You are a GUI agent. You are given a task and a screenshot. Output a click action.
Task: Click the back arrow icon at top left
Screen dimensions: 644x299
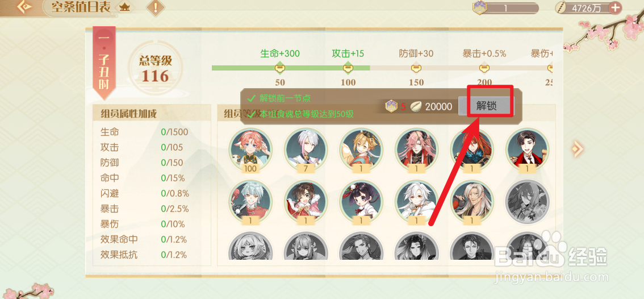pyautogui.click(x=24, y=7)
